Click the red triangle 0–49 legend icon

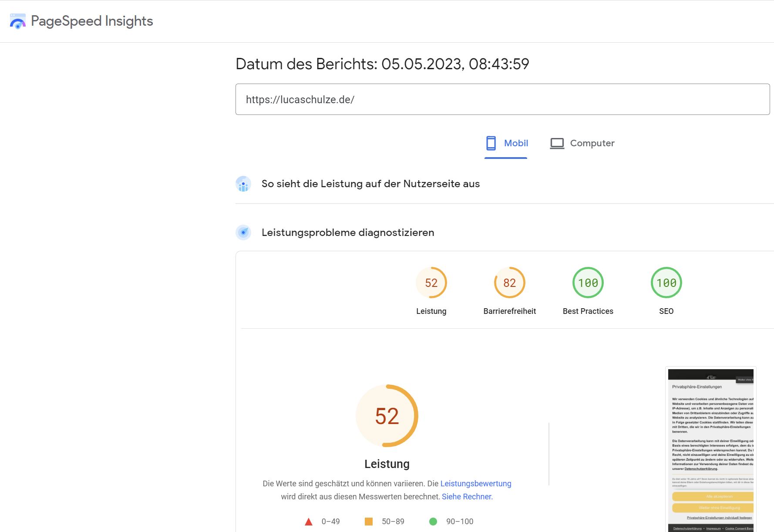coord(309,522)
